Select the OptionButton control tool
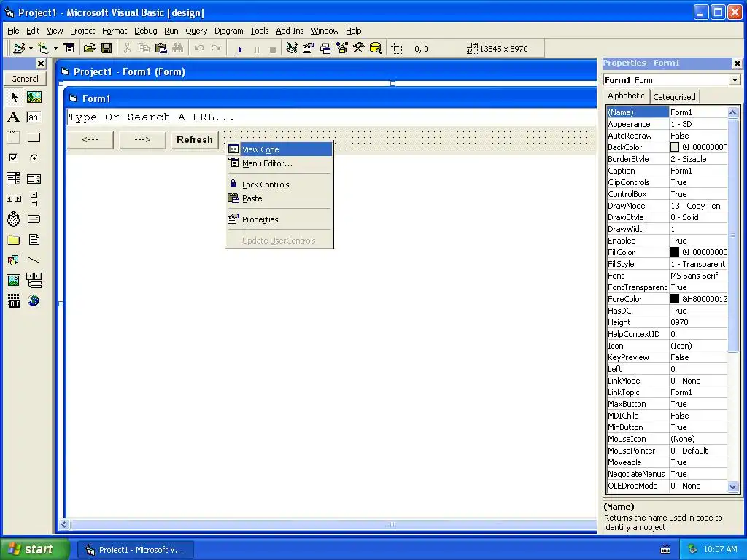 point(34,157)
